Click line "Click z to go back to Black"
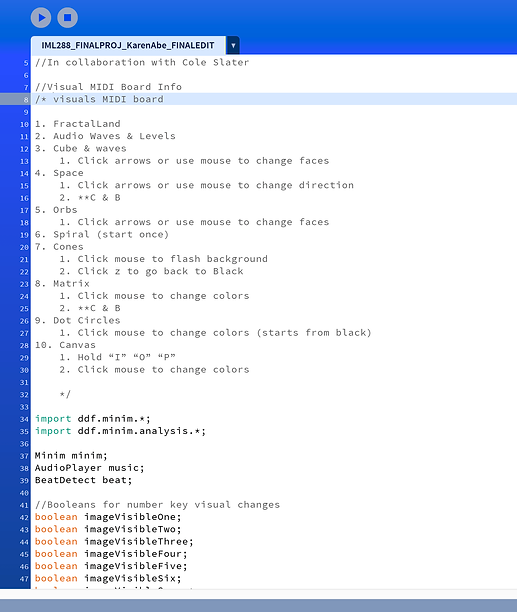 151,271
